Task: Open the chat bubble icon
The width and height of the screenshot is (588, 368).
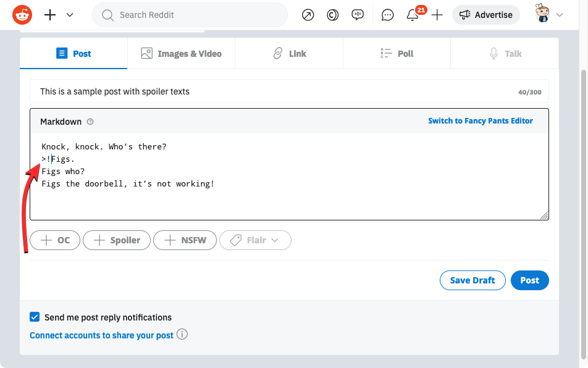Action: click(x=387, y=15)
